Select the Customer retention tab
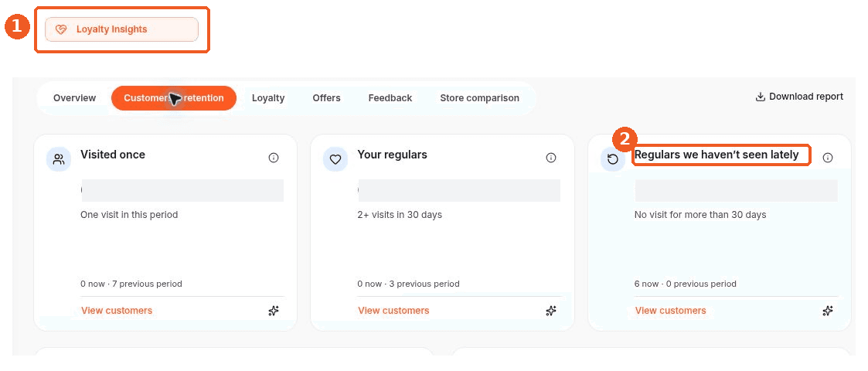868x371 pixels. 174,98
